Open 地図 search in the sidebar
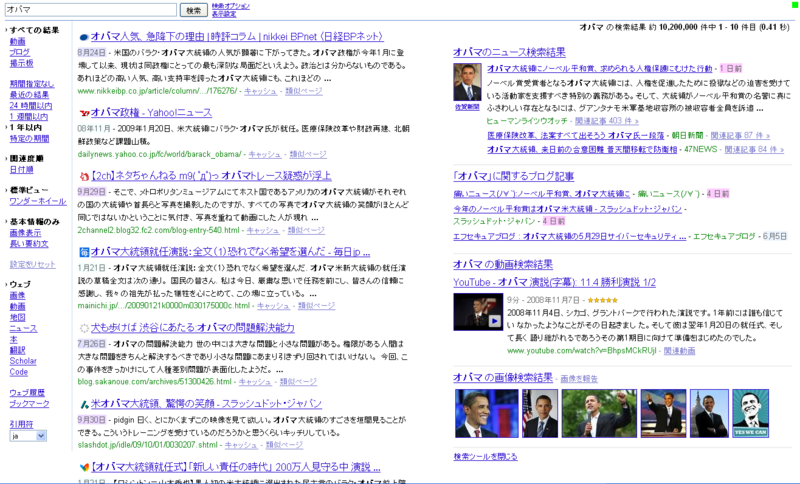Image resolution: width=800 pixels, height=484 pixels. click(17, 317)
